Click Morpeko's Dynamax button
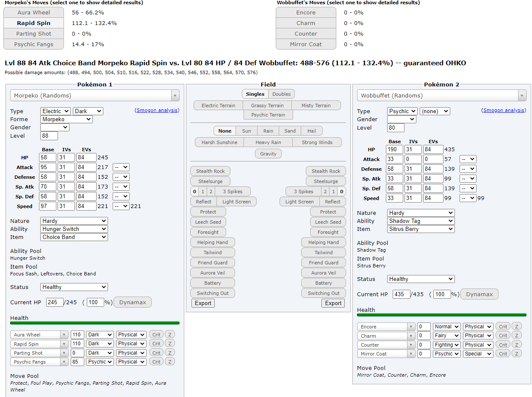The image size is (532, 397). point(133,303)
